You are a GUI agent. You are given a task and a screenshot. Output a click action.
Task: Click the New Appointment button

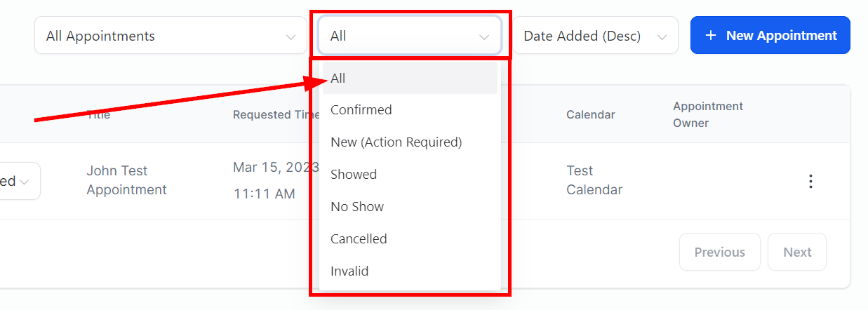pyautogui.click(x=770, y=35)
